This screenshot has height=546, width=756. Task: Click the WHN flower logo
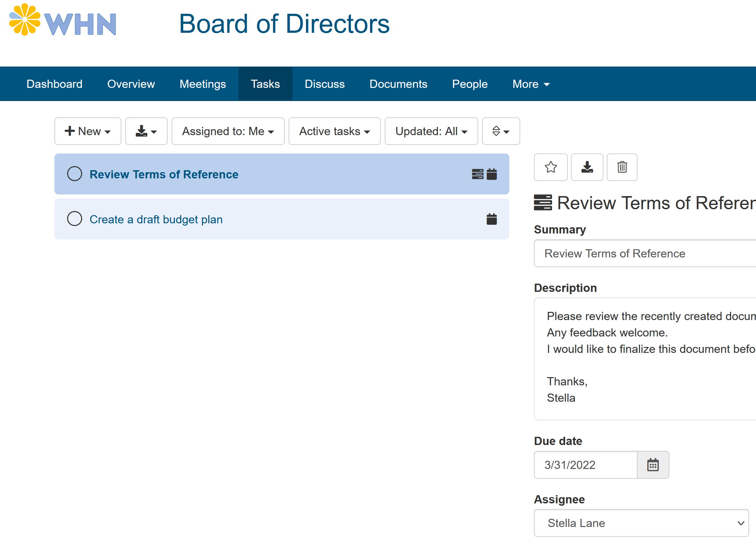pos(25,20)
